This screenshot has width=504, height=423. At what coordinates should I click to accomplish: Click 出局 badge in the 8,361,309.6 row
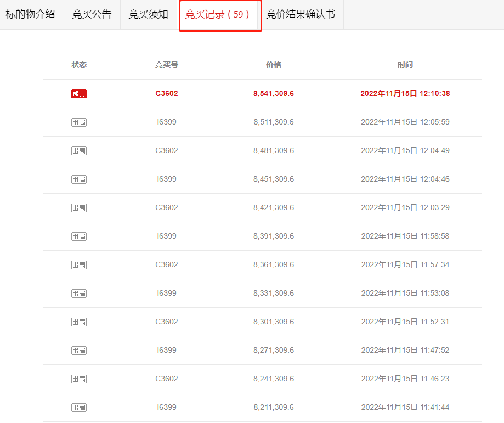(79, 265)
